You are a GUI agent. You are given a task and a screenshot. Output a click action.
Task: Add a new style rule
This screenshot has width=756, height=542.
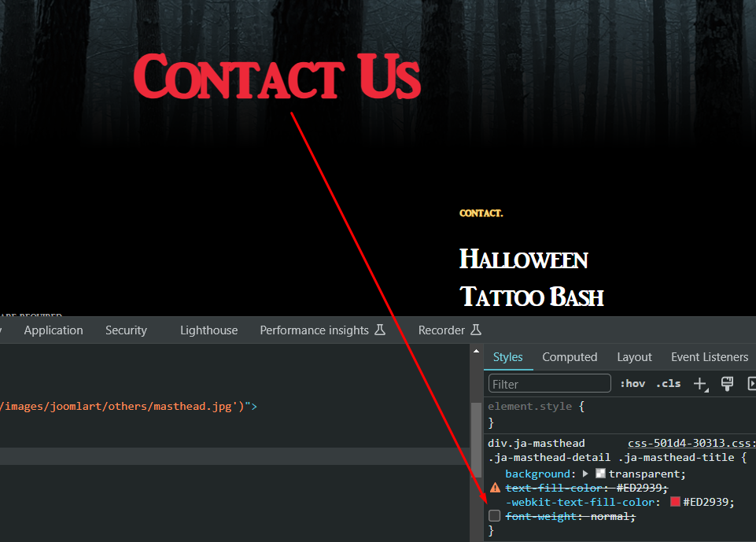click(x=699, y=384)
